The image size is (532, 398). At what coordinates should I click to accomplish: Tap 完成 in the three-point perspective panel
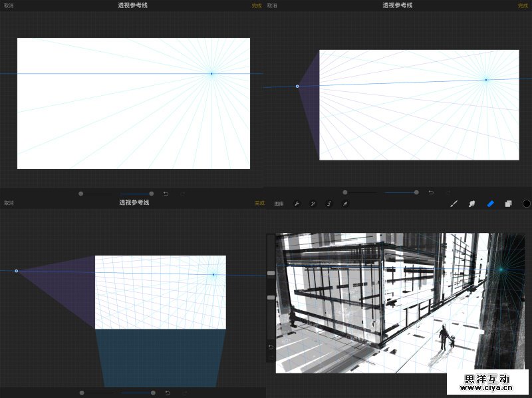[259, 203]
